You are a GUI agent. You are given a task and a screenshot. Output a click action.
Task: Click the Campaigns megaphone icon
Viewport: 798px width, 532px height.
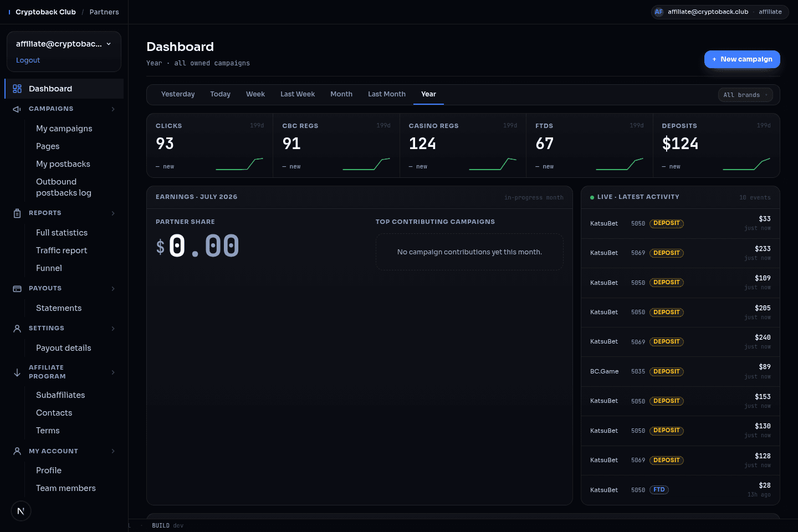pyautogui.click(x=17, y=109)
